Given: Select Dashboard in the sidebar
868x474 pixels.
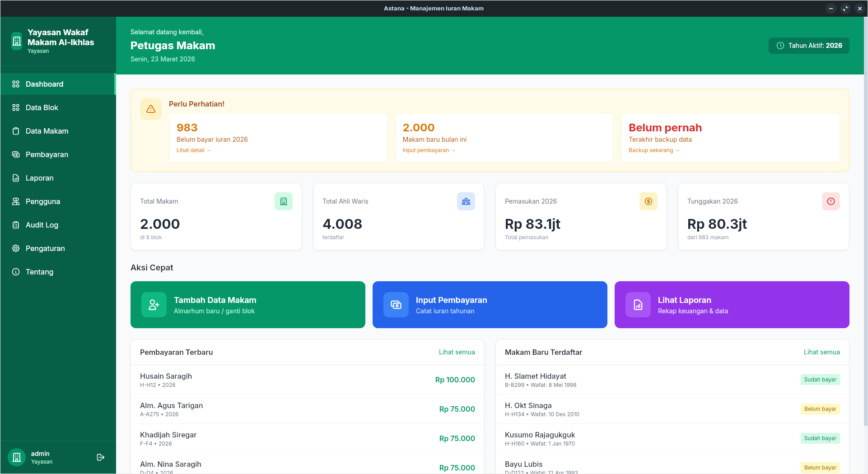Looking at the screenshot, I should [44, 84].
